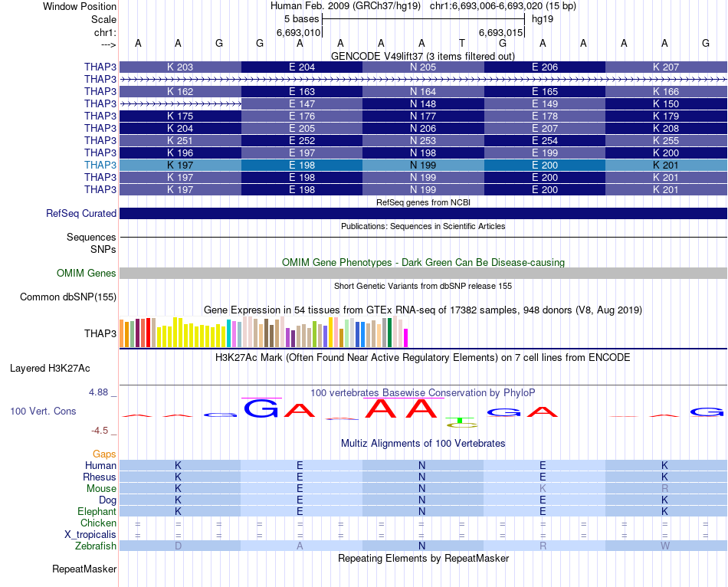
Task: Click the large blue G conservation letter
Action: point(261,408)
